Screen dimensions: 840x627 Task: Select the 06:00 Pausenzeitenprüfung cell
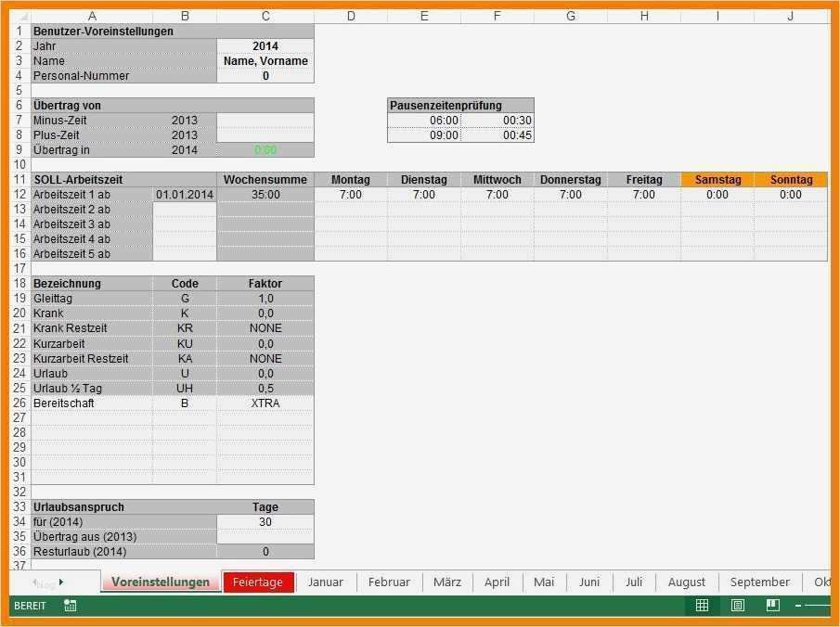point(424,121)
